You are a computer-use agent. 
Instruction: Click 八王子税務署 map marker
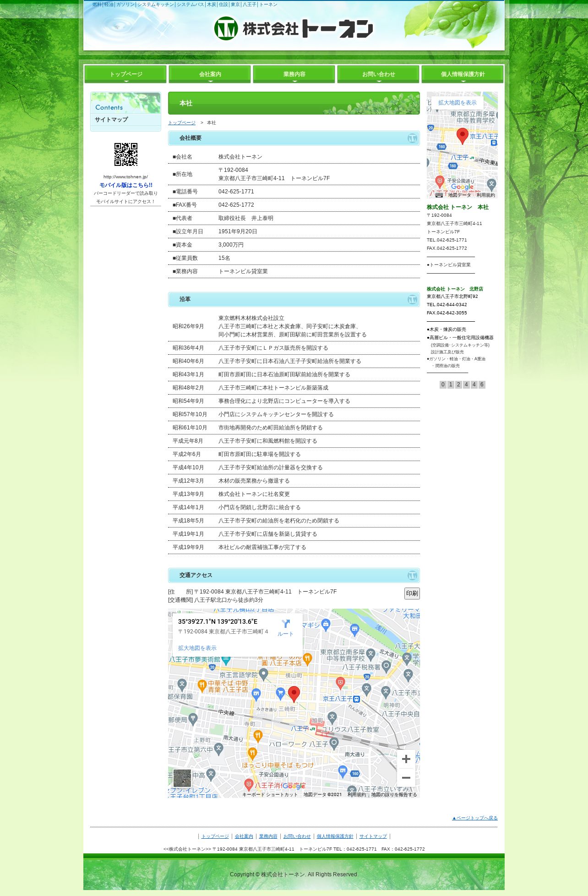coord(386,666)
